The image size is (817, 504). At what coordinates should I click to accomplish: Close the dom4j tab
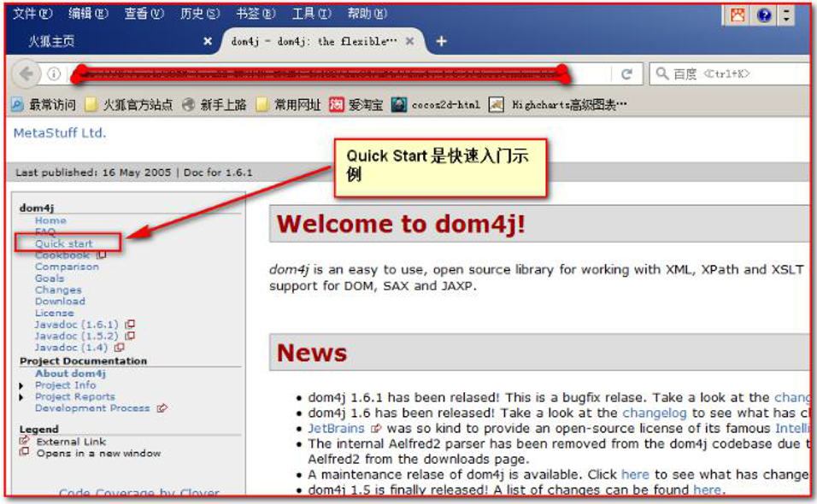click(x=410, y=41)
